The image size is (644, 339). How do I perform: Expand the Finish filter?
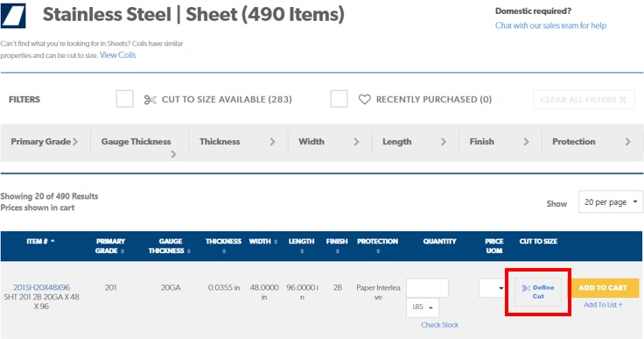tap(500, 142)
